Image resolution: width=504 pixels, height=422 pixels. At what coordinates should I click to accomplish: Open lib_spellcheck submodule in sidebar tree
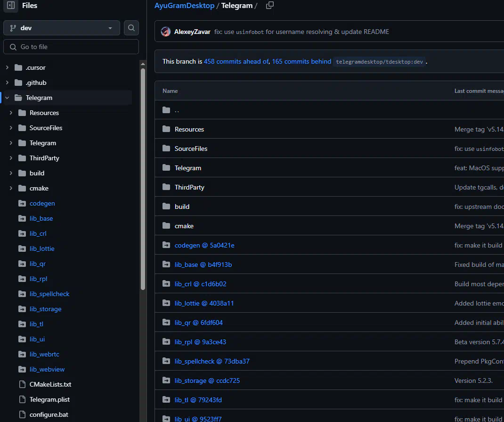pos(49,294)
